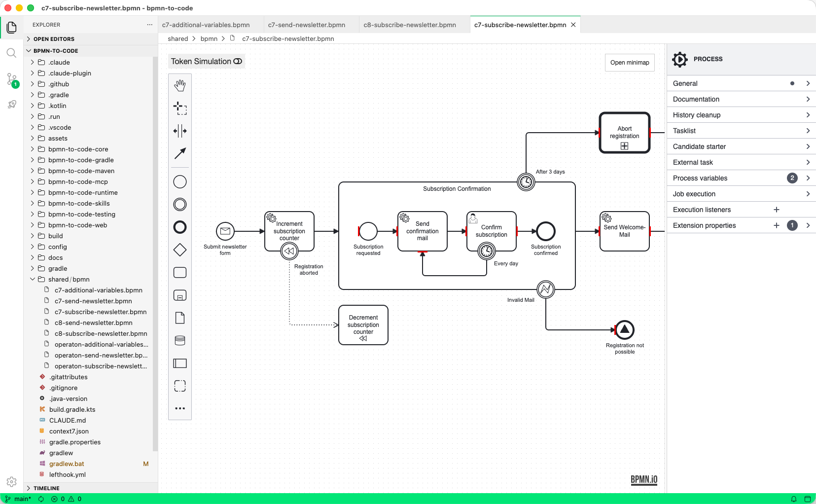Screen dimensions: 816x504
Task: Collapse the shared/bpmn folder
Action: 91,279
